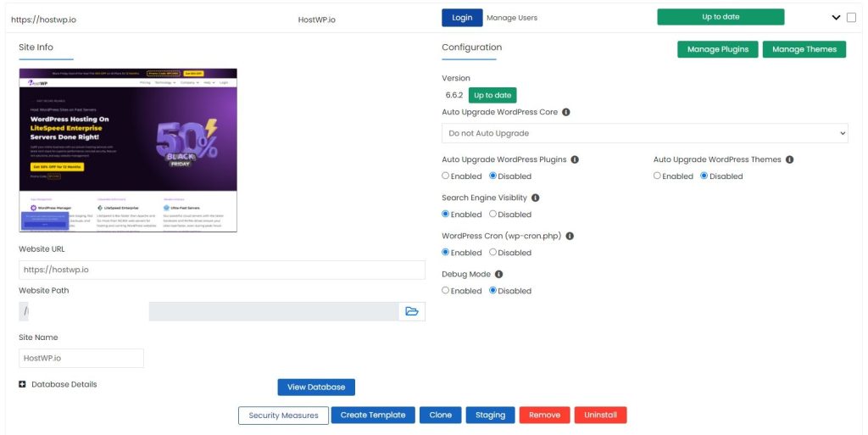Click info icon next to Debug Mode
Image resolution: width=868 pixels, height=435 pixels.
[x=498, y=274]
